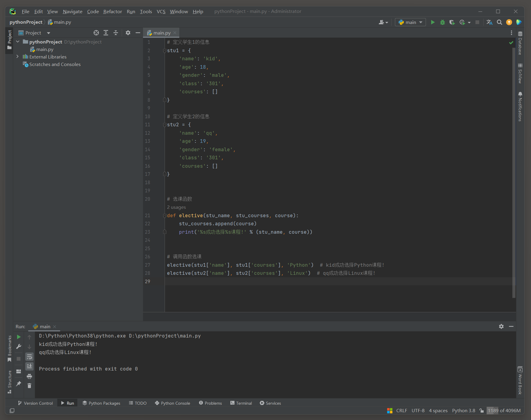Open Python 3.8 interpreter selector

[464, 410]
